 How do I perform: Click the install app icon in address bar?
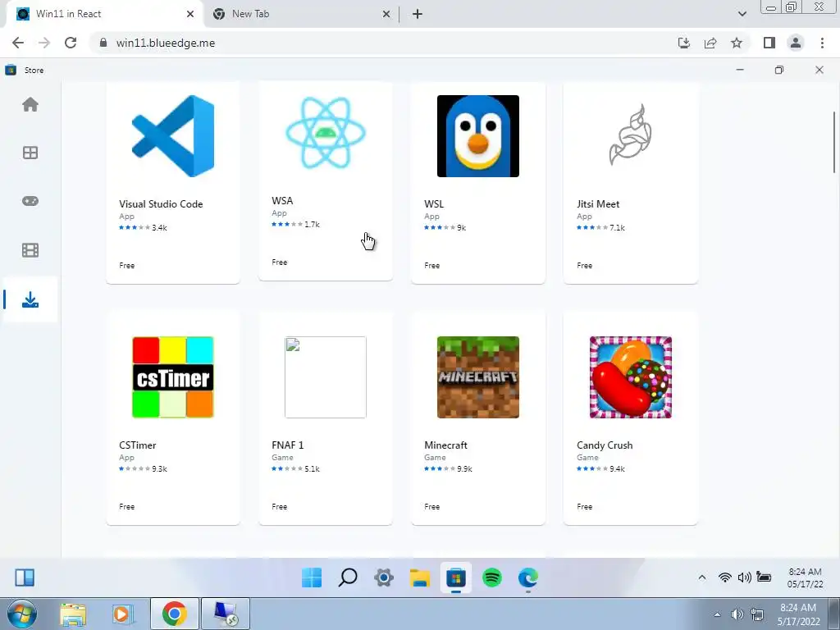(x=684, y=43)
